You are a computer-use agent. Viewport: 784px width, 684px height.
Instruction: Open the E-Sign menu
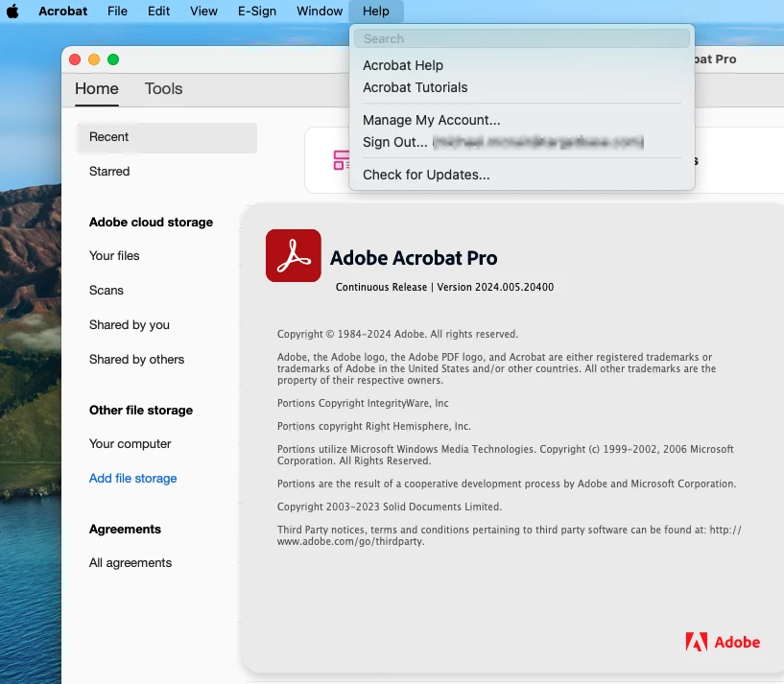click(x=257, y=11)
